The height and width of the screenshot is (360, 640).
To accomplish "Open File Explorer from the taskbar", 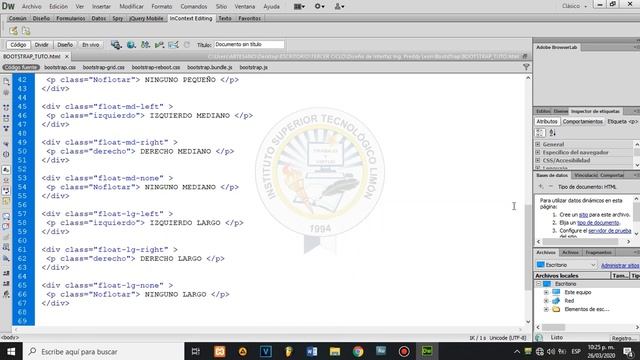I will [335, 351].
